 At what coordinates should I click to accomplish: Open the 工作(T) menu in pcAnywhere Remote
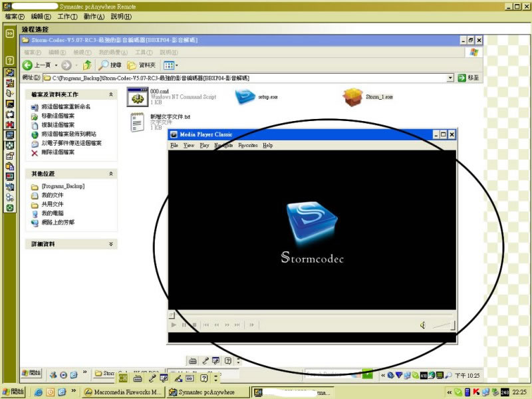pyautogui.click(x=67, y=17)
